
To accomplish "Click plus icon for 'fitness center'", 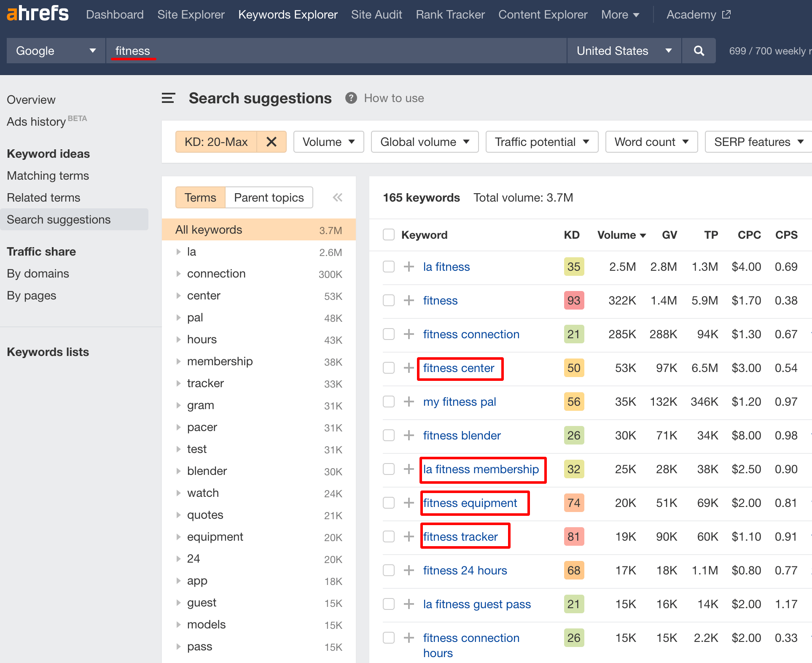I will click(x=409, y=368).
